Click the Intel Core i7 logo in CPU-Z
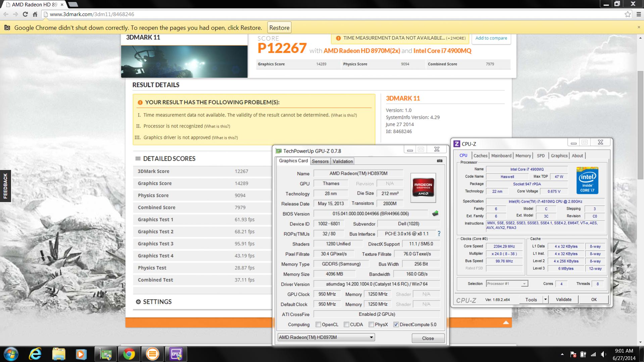644x362 pixels. coord(587,180)
